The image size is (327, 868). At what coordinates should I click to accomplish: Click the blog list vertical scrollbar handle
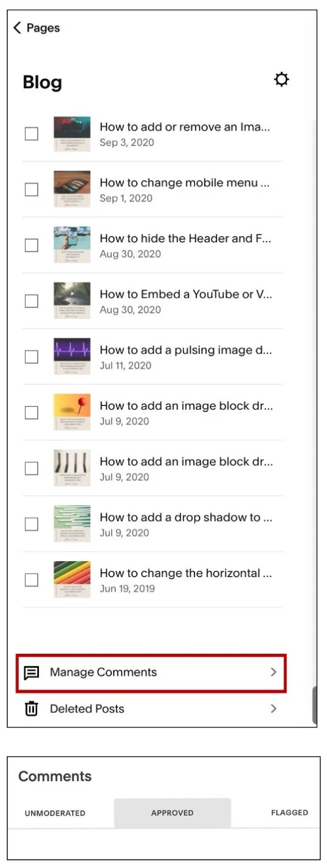(x=314, y=705)
